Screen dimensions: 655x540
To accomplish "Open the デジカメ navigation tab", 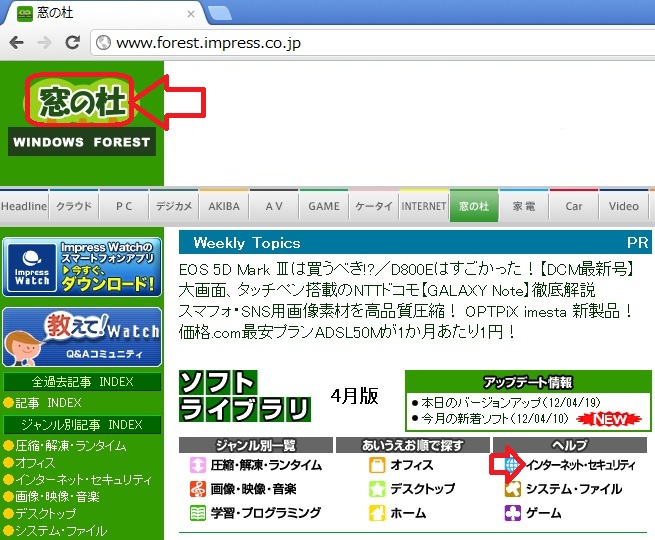I will coord(174,206).
